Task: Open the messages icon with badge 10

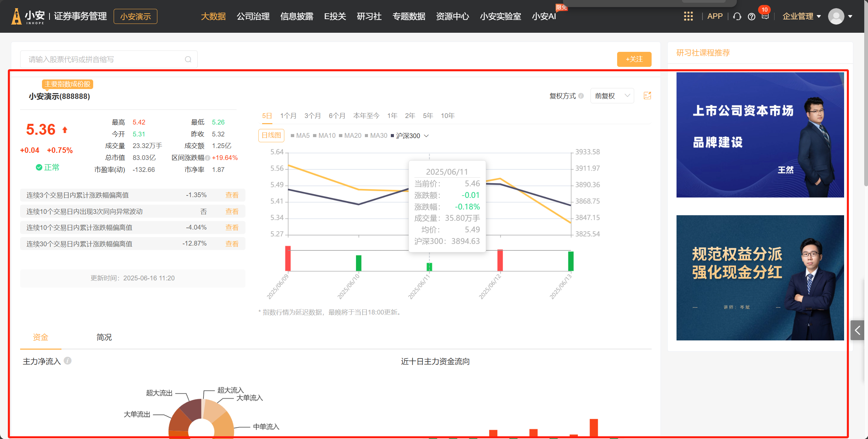Action: [765, 16]
